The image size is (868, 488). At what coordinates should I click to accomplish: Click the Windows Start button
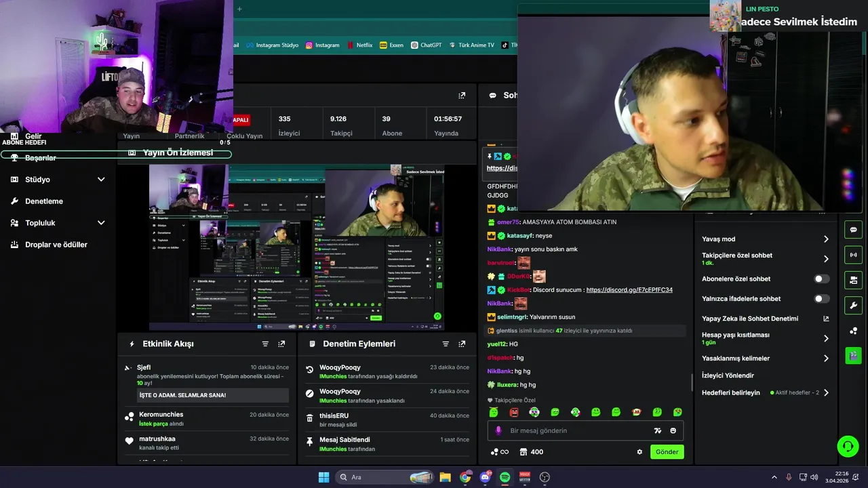tap(323, 477)
